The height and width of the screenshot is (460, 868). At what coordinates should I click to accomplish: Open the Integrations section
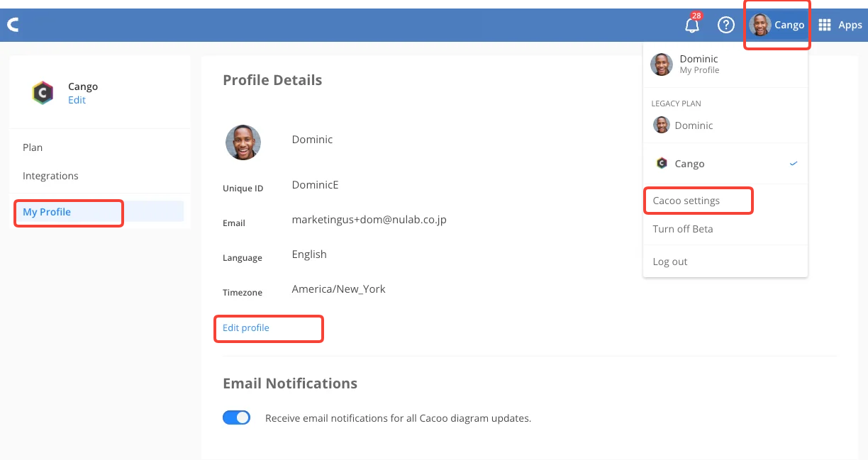tap(50, 175)
